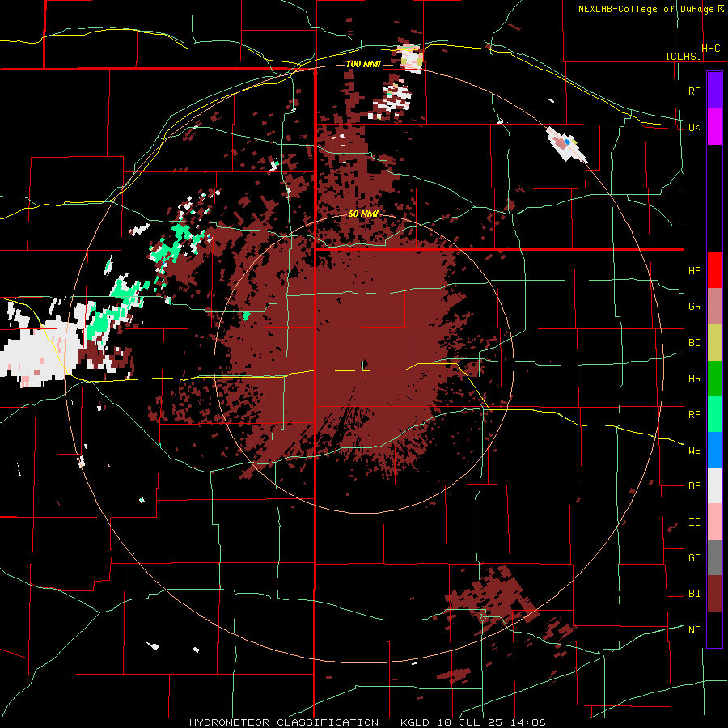Viewport: 728px width, 728px height.
Task: Click the HR legend label
Action: [x=694, y=379]
